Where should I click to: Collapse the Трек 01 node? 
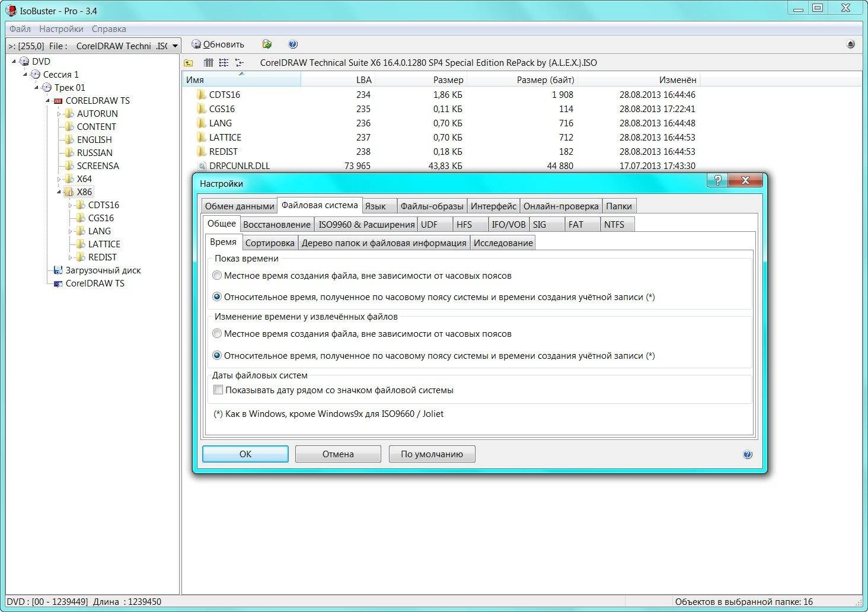coord(37,88)
